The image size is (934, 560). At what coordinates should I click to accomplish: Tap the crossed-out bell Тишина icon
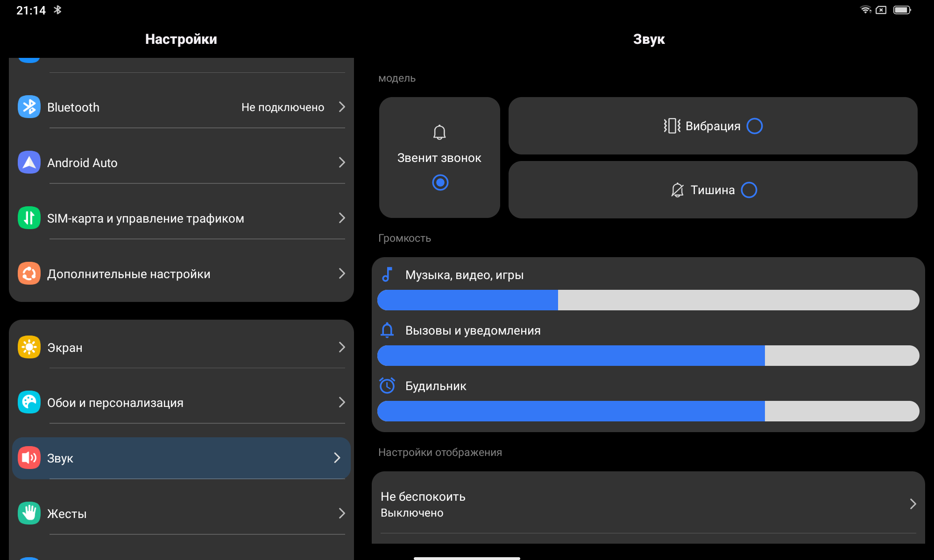pyautogui.click(x=677, y=190)
